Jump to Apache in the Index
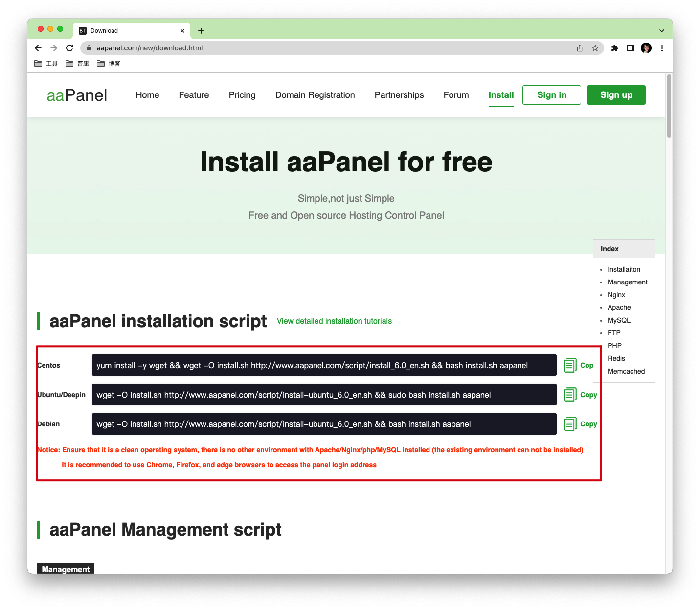The width and height of the screenshot is (700, 610). 619,307
